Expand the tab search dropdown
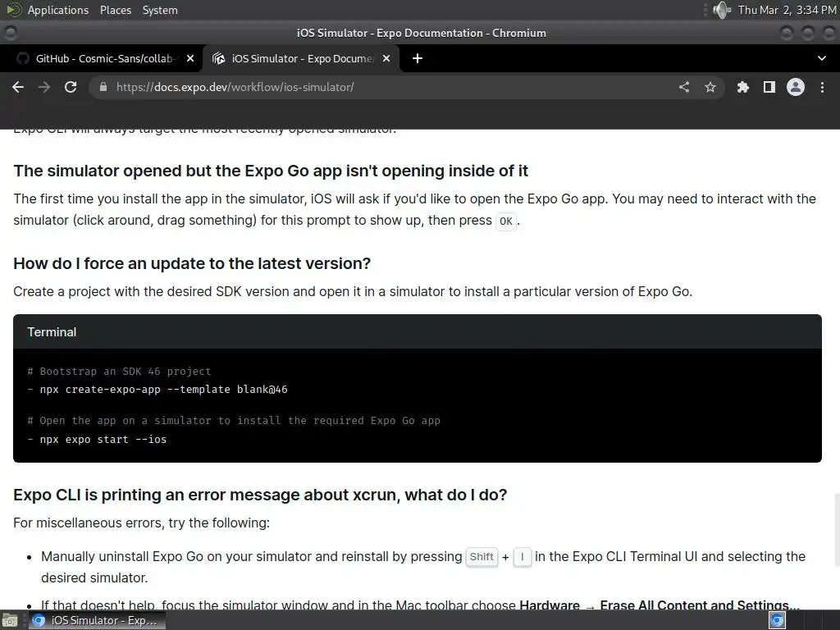The width and height of the screenshot is (840, 630). point(822,58)
